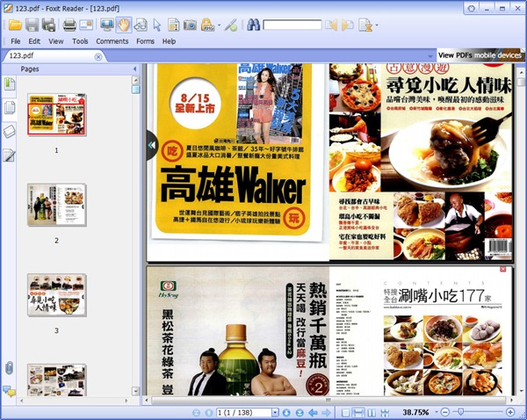The height and width of the screenshot is (420, 527).
Task: Click the binoculars Search icon
Action: [x=253, y=25]
